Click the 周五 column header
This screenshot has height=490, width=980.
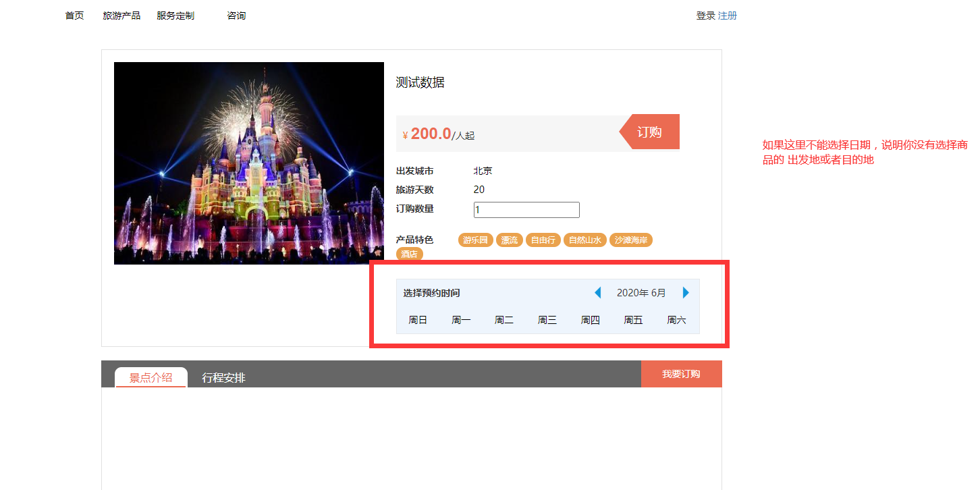[x=633, y=320]
